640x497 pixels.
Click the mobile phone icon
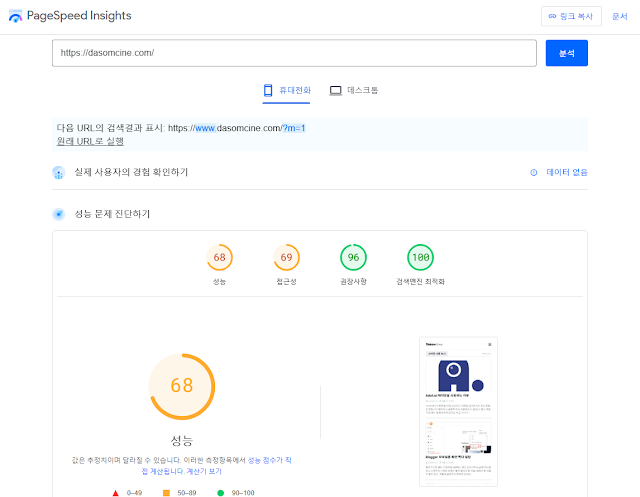(268, 90)
